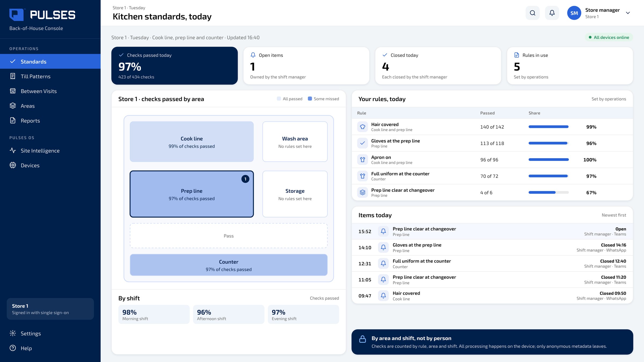The width and height of the screenshot is (644, 362).
Task: Click the Prep line clear at changeover layers icon
Action: pos(363,192)
